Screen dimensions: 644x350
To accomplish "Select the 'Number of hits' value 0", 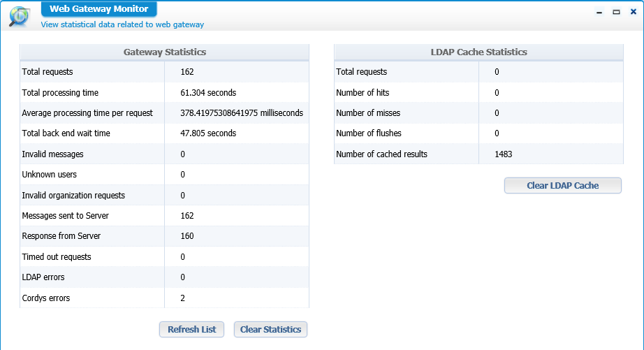I will point(497,93).
